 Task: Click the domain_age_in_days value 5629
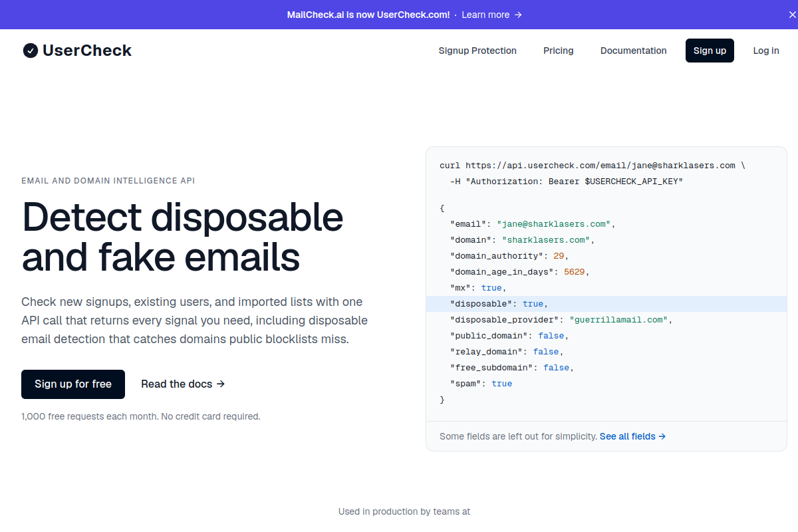[x=574, y=272]
